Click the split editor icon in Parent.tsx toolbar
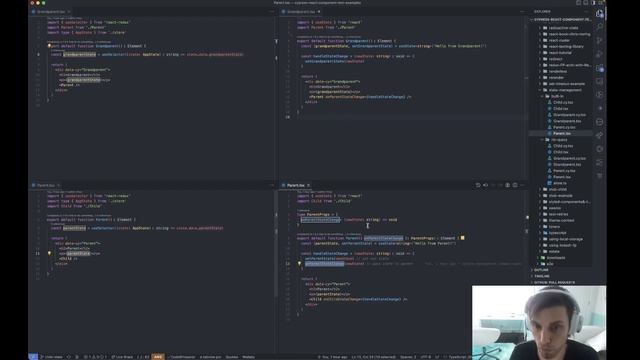Viewport: 640px width, 360px height. point(515,185)
